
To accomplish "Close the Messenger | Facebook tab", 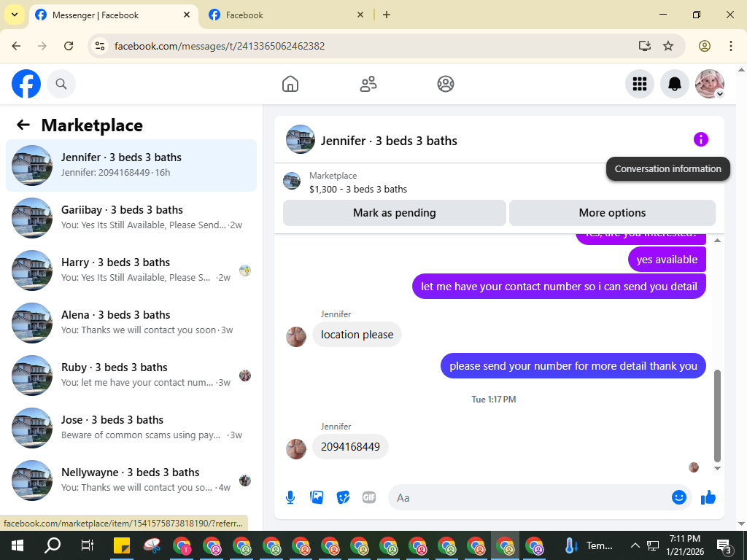I will [x=187, y=15].
